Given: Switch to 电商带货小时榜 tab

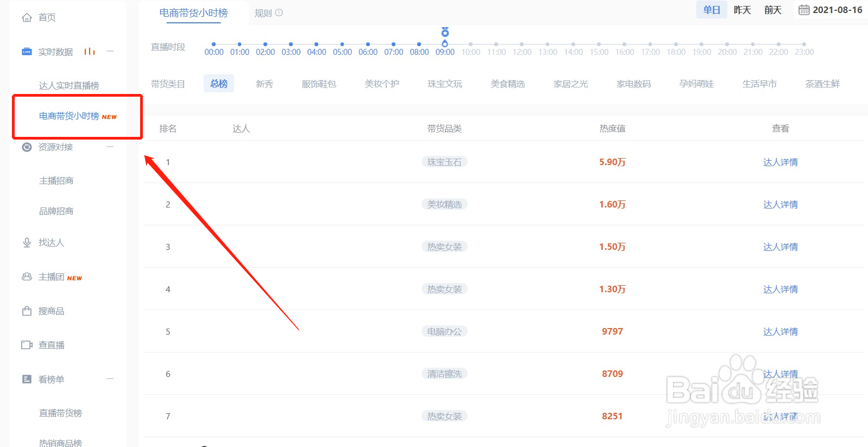Looking at the screenshot, I should click(193, 12).
